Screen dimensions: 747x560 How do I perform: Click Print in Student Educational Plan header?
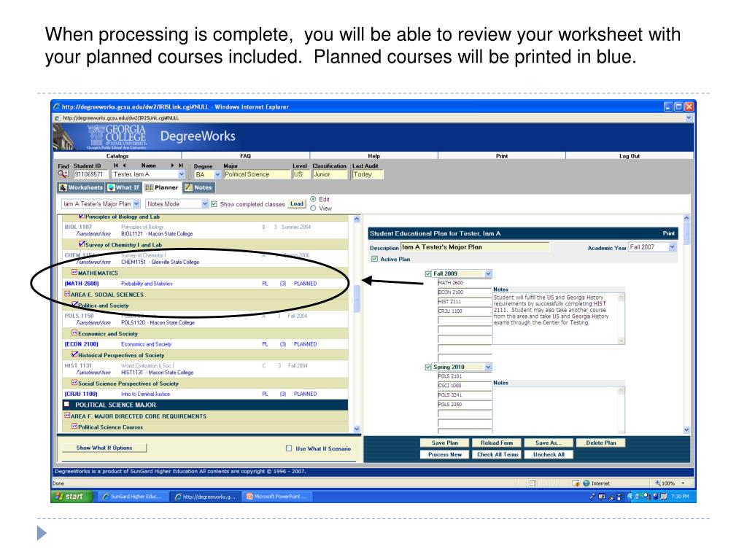point(668,233)
